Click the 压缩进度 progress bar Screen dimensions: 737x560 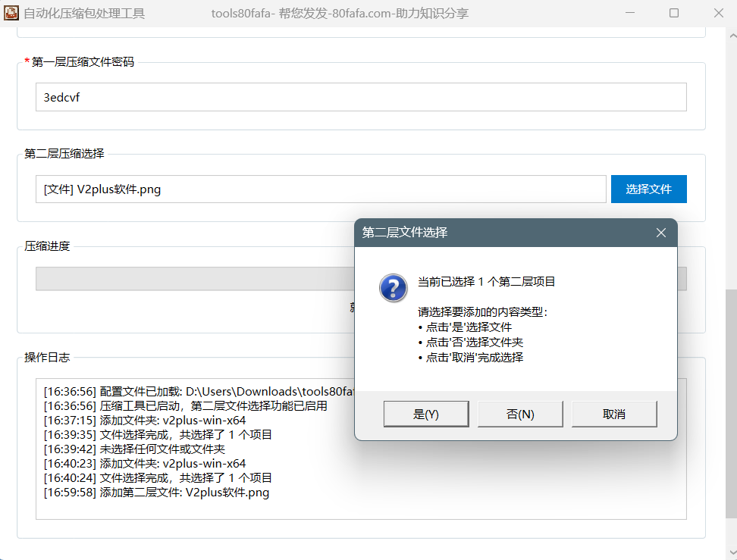[x=190, y=279]
